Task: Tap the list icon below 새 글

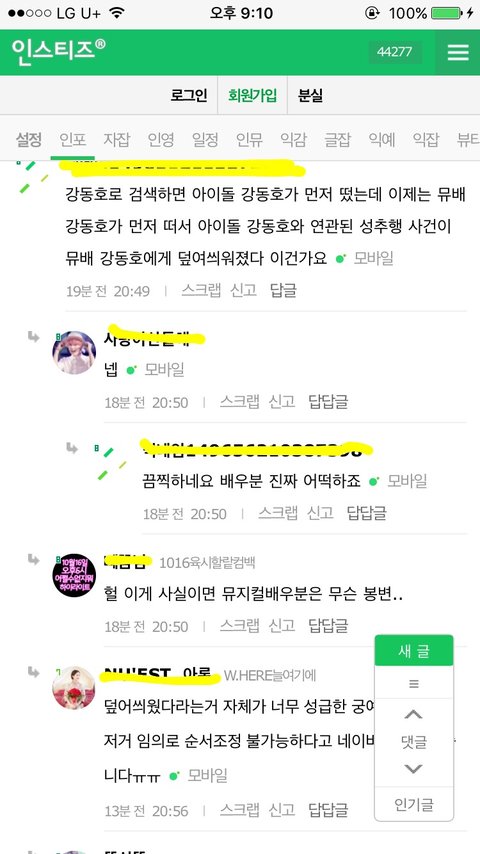Action: [414, 683]
